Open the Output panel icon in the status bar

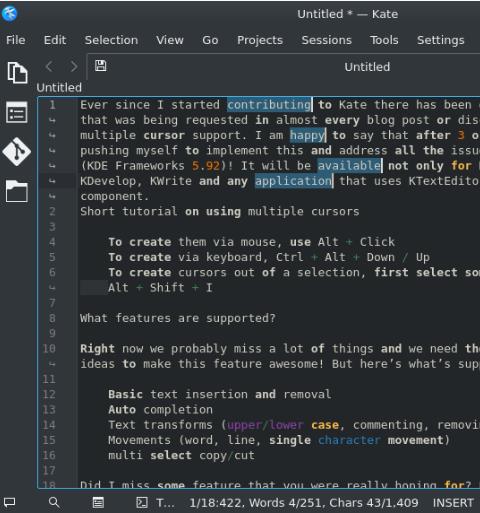click(98, 502)
